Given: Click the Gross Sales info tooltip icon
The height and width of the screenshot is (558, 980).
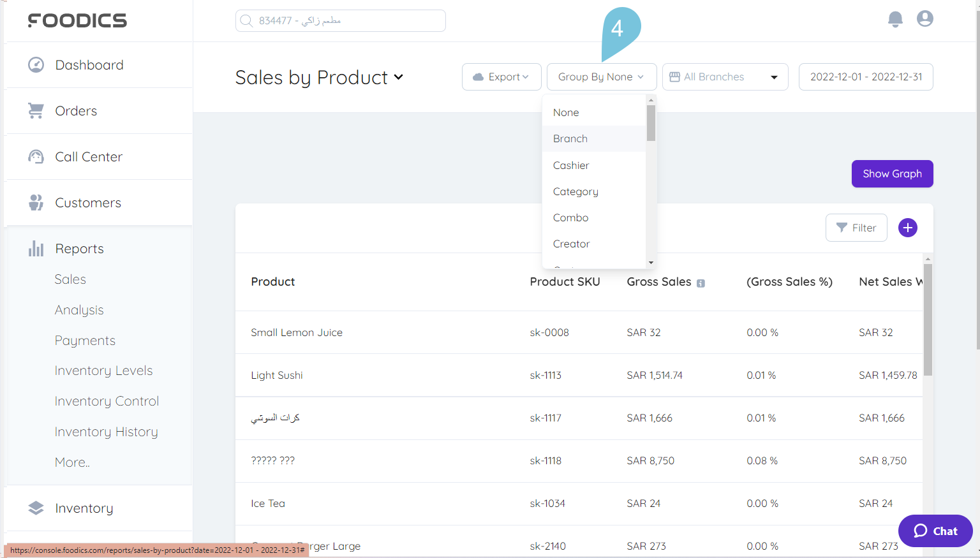Looking at the screenshot, I should pos(701,283).
